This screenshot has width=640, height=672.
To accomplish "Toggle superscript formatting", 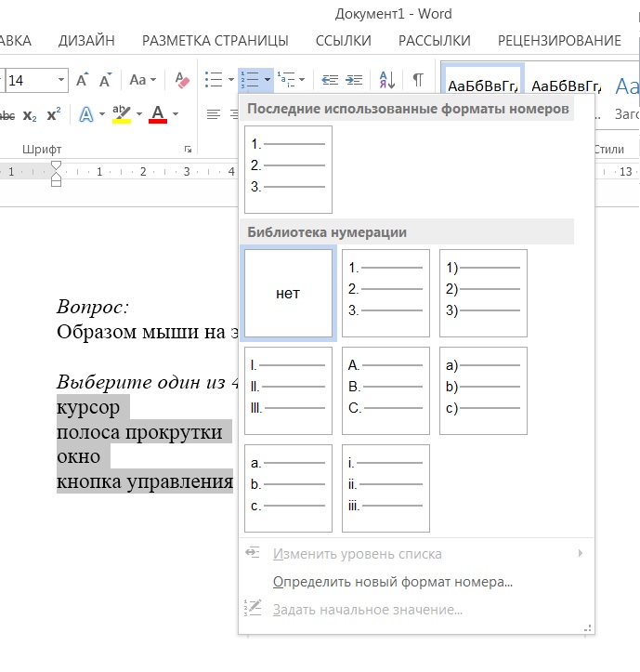I will tap(53, 114).
